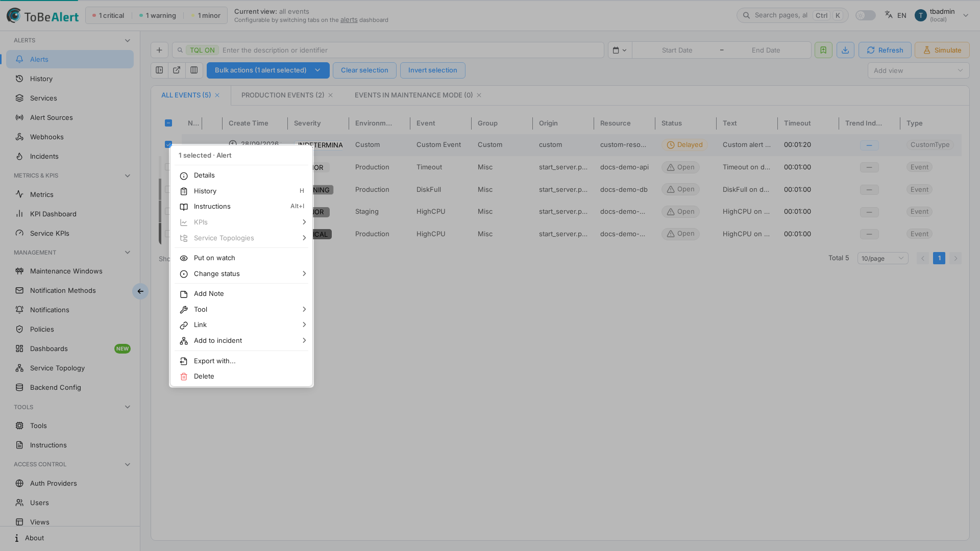
Task: Collapse the ALERTS sidebar section
Action: [x=128, y=40]
